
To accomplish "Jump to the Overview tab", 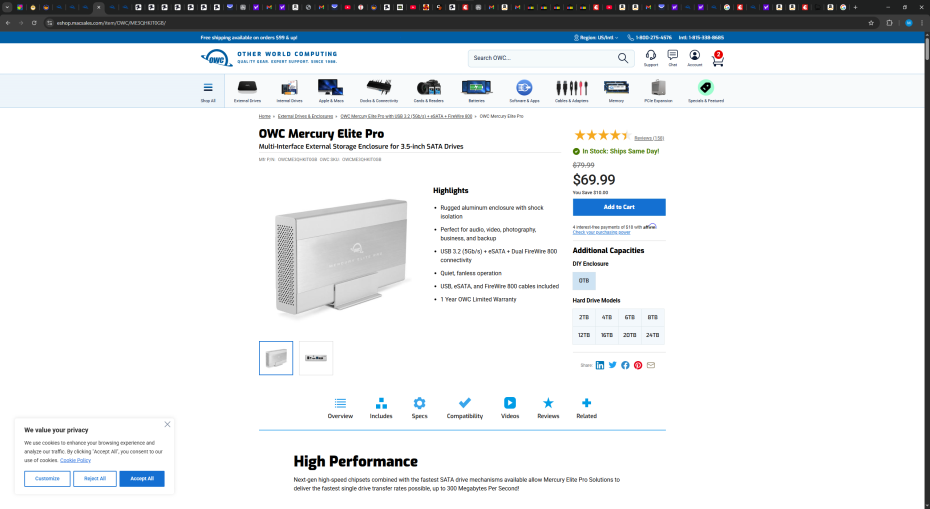I will tap(340, 408).
